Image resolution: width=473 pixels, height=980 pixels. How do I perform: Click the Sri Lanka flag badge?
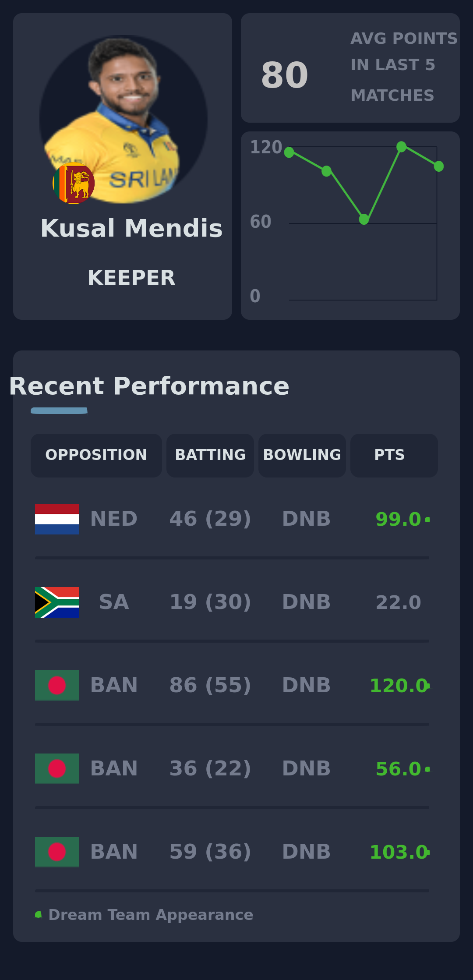pos(74,183)
